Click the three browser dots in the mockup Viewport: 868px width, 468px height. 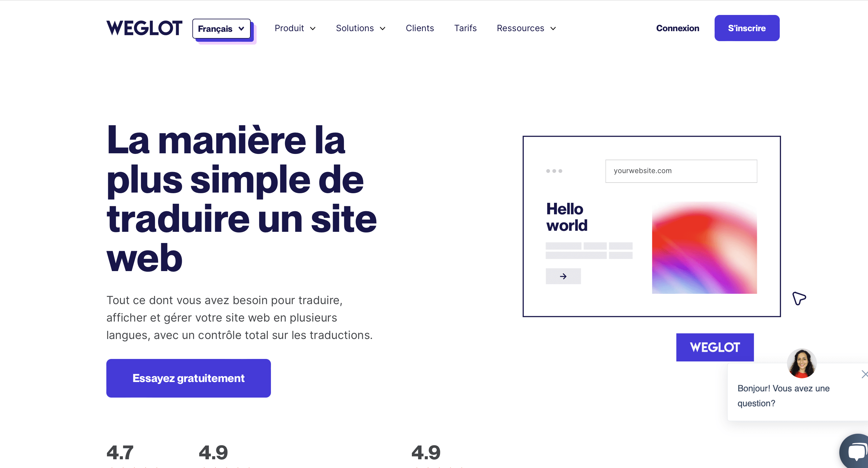(x=554, y=171)
